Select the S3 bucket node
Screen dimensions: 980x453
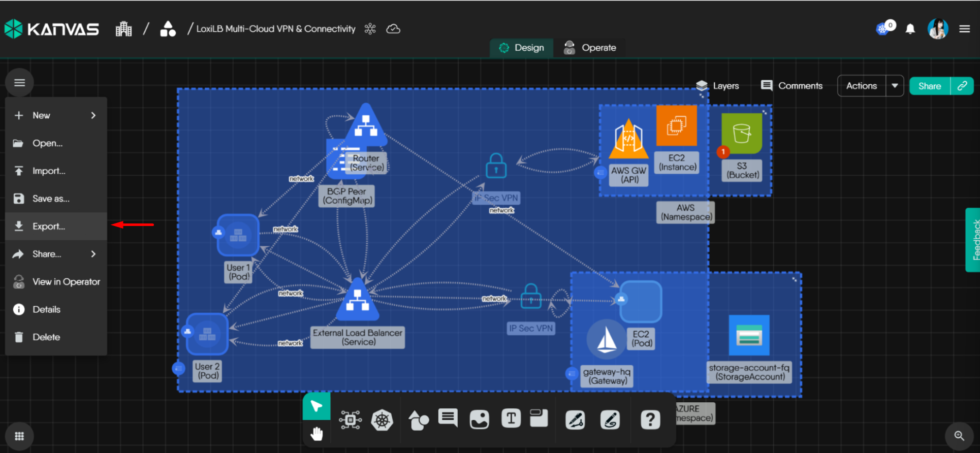pyautogui.click(x=742, y=134)
